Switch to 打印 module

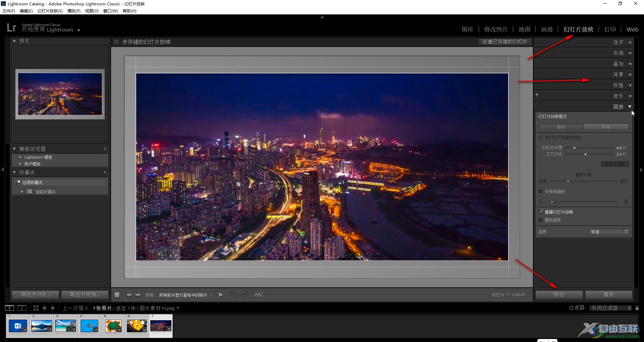[610, 30]
